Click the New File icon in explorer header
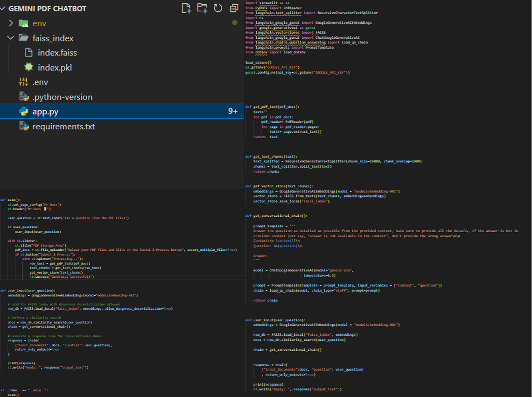532x397 pixels. pos(186,8)
